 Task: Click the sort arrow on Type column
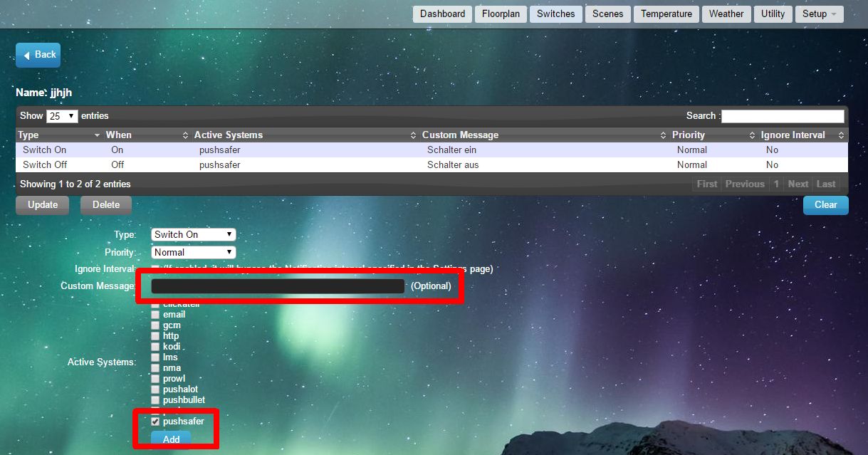(97, 135)
